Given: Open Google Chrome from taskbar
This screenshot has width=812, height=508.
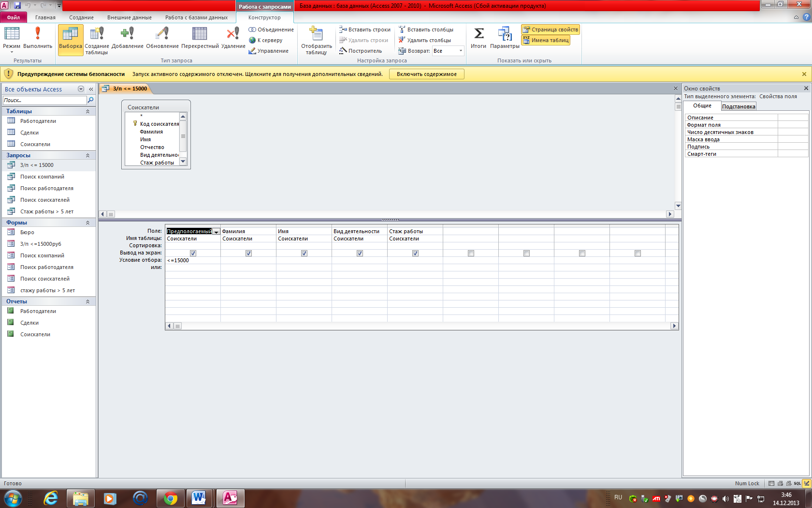Looking at the screenshot, I should point(170,498).
